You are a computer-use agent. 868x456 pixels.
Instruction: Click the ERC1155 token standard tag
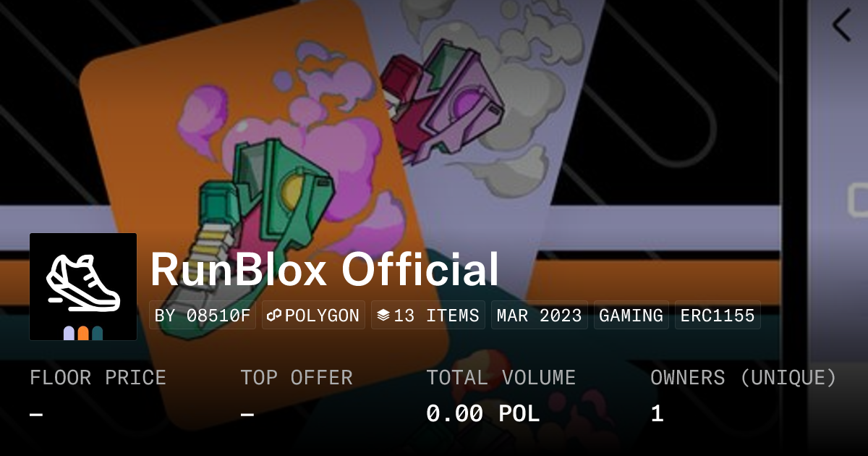[718, 316]
